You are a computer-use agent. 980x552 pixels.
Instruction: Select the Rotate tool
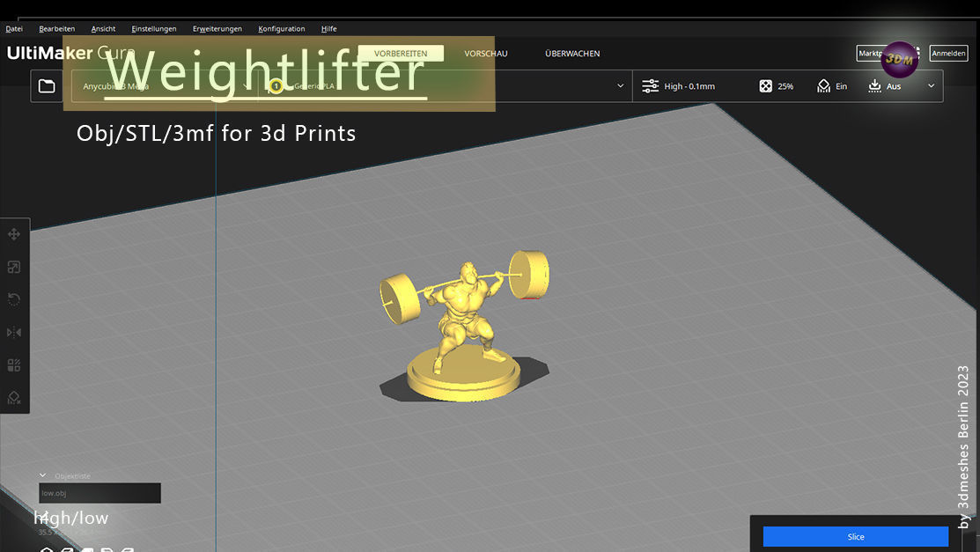pos(14,299)
